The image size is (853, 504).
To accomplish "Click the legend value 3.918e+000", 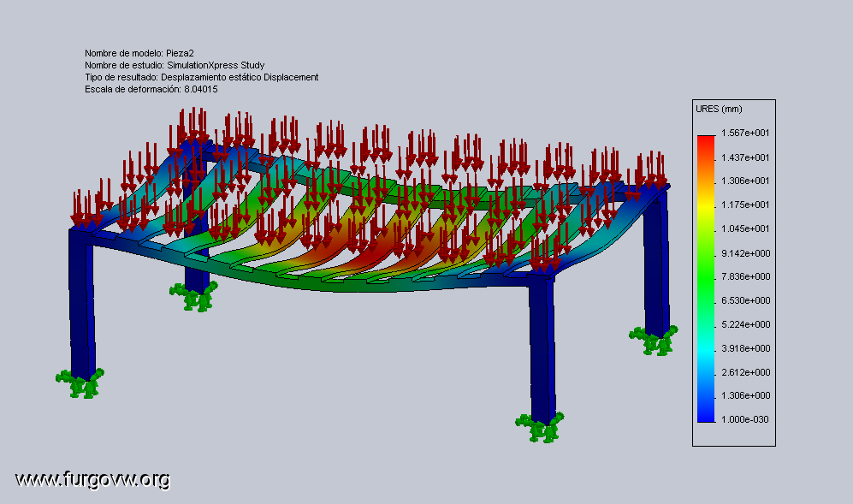I will (x=746, y=348).
